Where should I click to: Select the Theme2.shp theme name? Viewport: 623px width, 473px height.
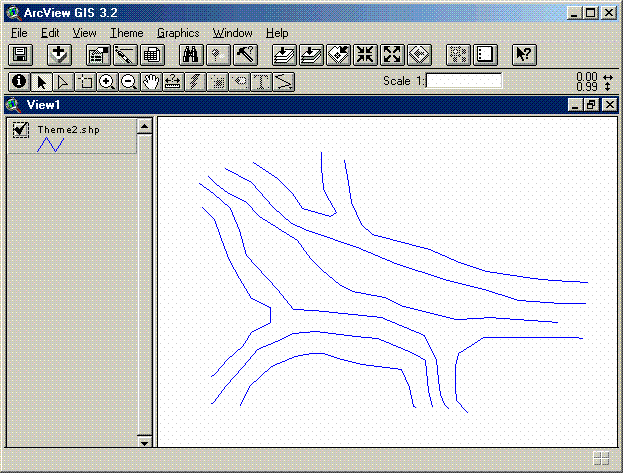coord(68,130)
